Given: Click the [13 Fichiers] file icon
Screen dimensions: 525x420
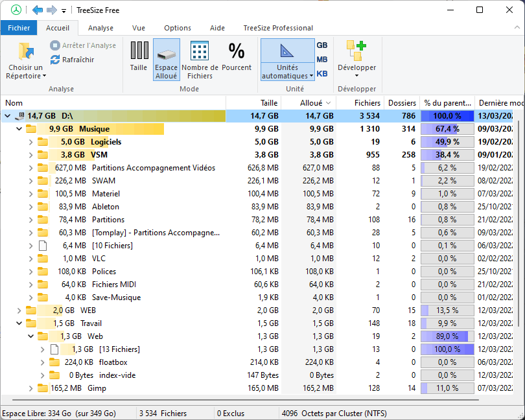Looking at the screenshot, I should point(54,349).
